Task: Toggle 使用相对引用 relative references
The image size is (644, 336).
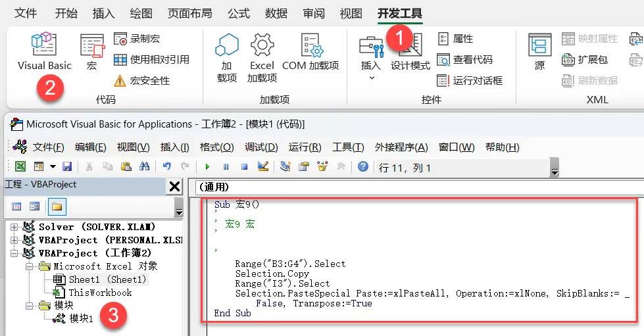Action: pos(151,60)
